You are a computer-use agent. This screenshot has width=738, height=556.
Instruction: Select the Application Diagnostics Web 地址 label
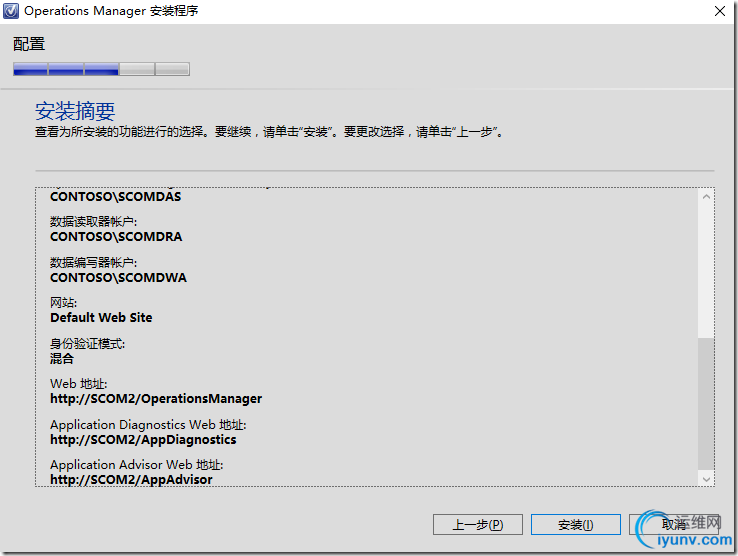[x=148, y=425]
